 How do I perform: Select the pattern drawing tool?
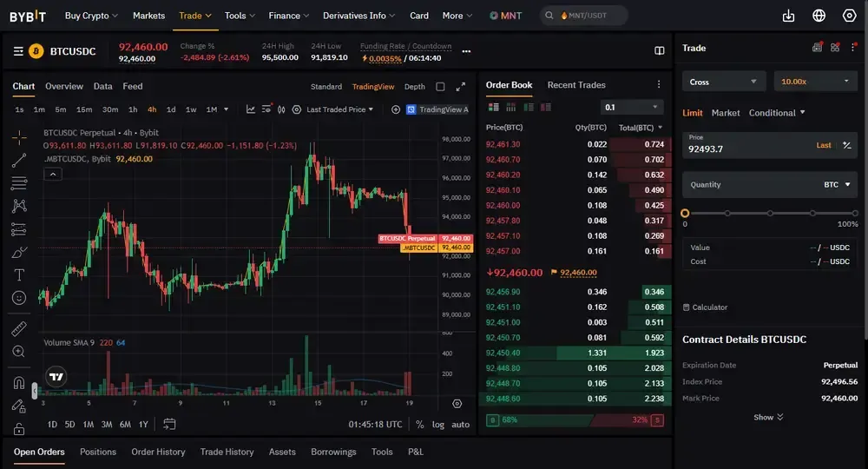[19, 206]
